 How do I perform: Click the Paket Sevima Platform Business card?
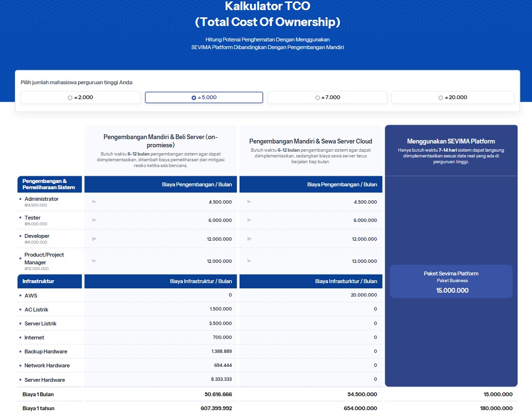tap(451, 281)
